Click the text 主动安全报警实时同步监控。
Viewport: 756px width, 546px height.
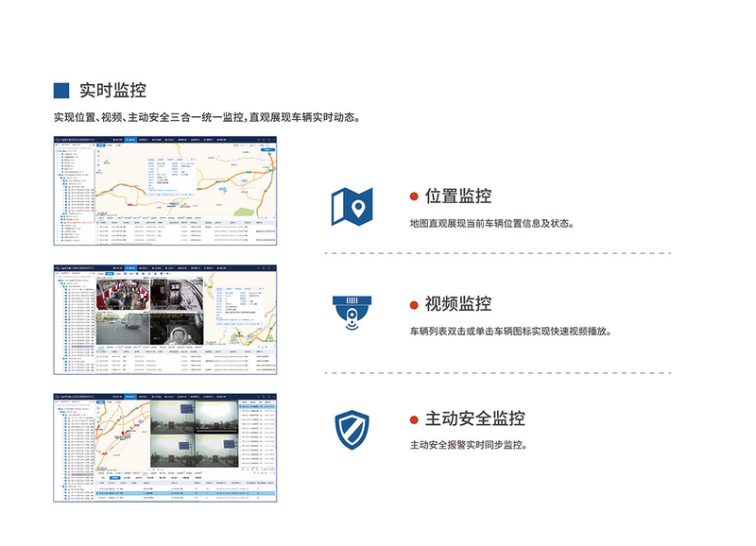(x=469, y=445)
